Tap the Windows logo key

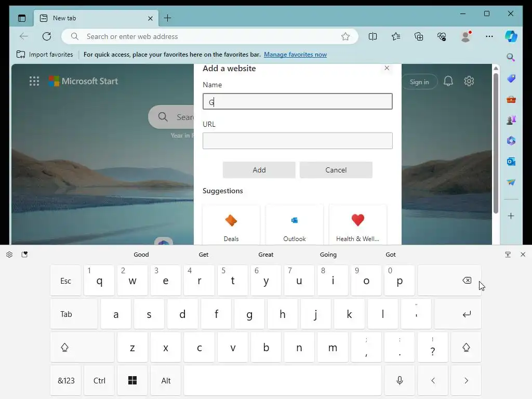pyautogui.click(x=132, y=380)
